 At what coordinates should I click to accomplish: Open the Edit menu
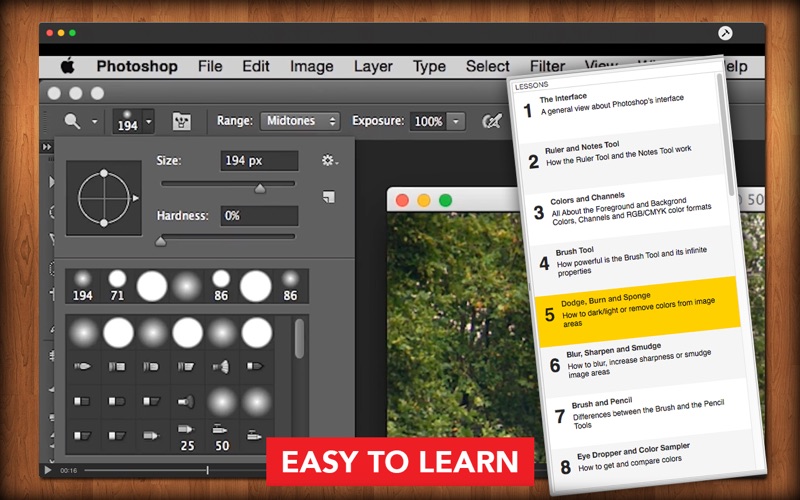point(256,66)
